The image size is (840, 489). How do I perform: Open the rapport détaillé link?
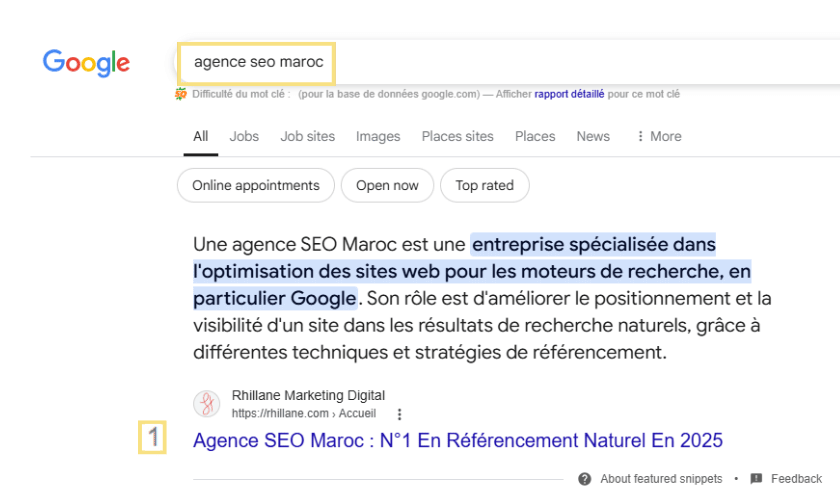[569, 94]
